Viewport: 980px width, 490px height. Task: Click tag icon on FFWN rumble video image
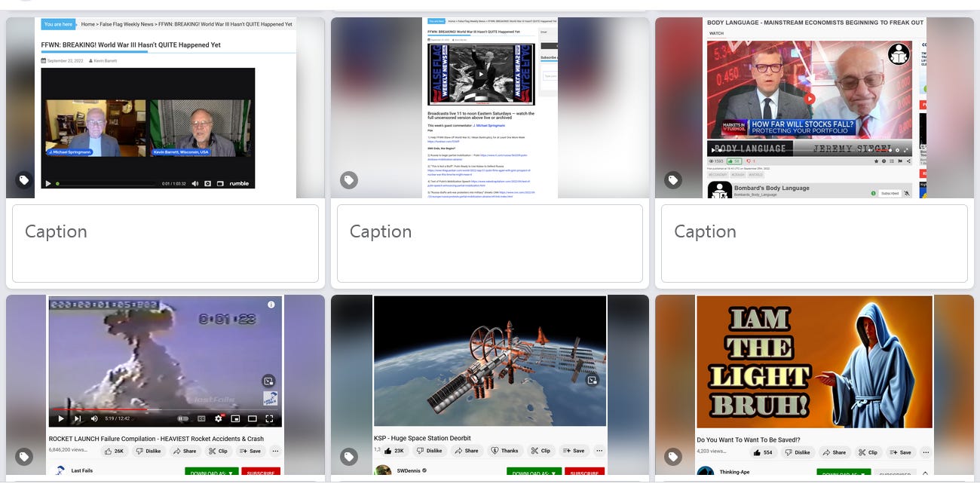(x=24, y=180)
